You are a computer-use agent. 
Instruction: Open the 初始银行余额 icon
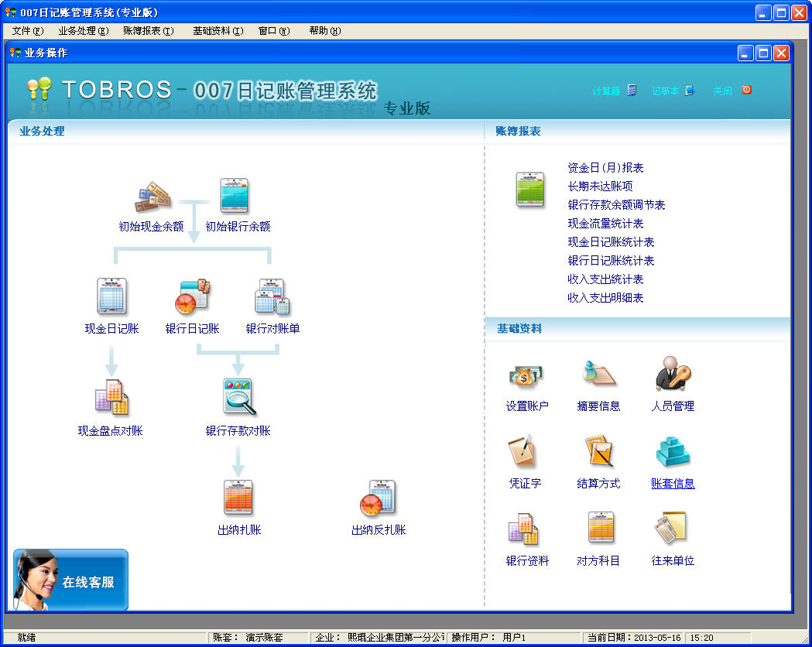(x=235, y=196)
